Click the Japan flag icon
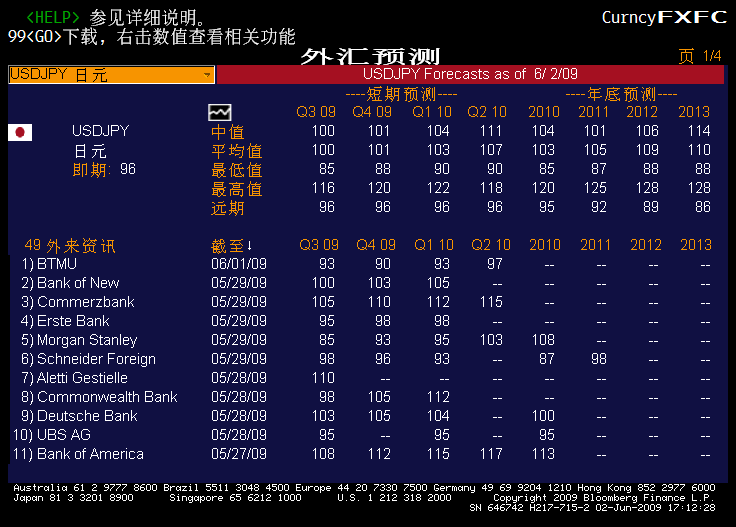736x527 pixels. pos(20,132)
